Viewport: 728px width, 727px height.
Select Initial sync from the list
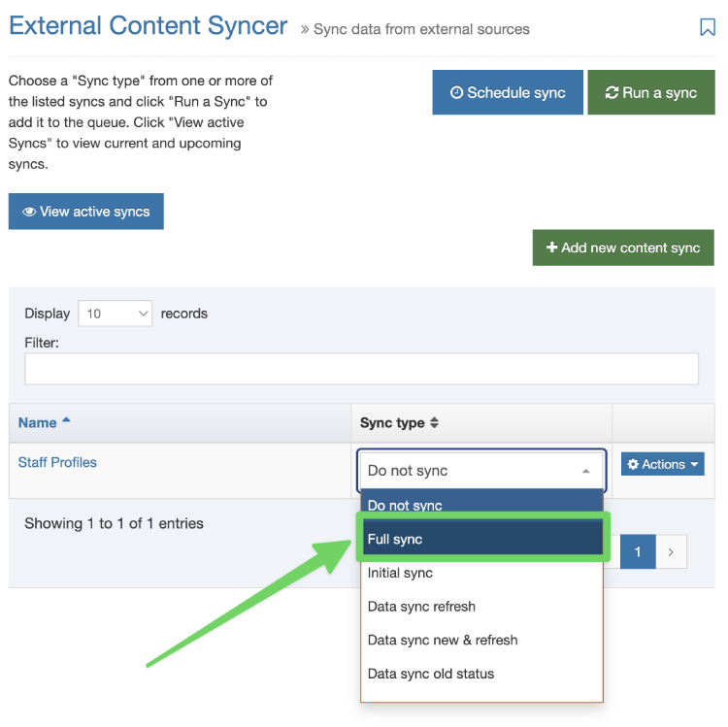coord(481,573)
